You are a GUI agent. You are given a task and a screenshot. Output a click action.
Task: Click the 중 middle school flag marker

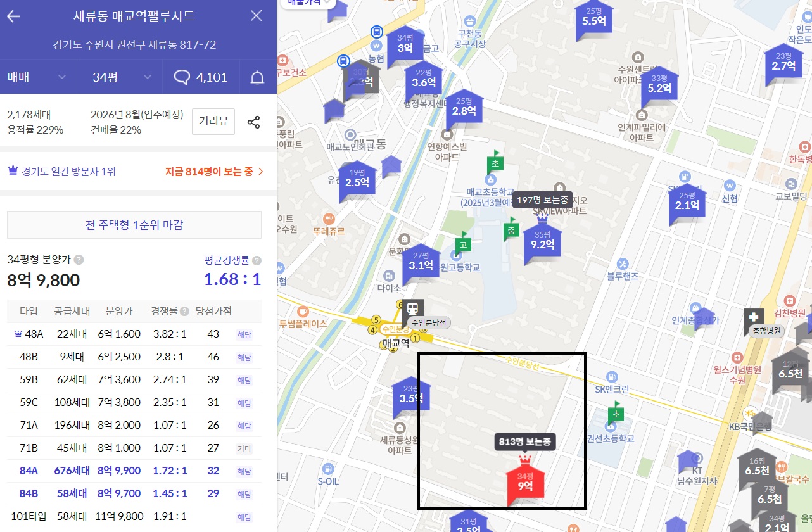511,229
